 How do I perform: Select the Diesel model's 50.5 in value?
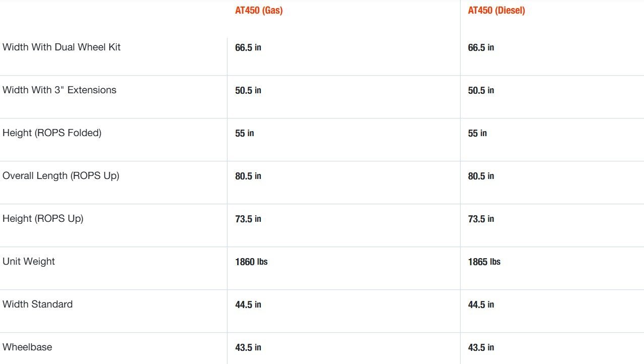(x=481, y=90)
